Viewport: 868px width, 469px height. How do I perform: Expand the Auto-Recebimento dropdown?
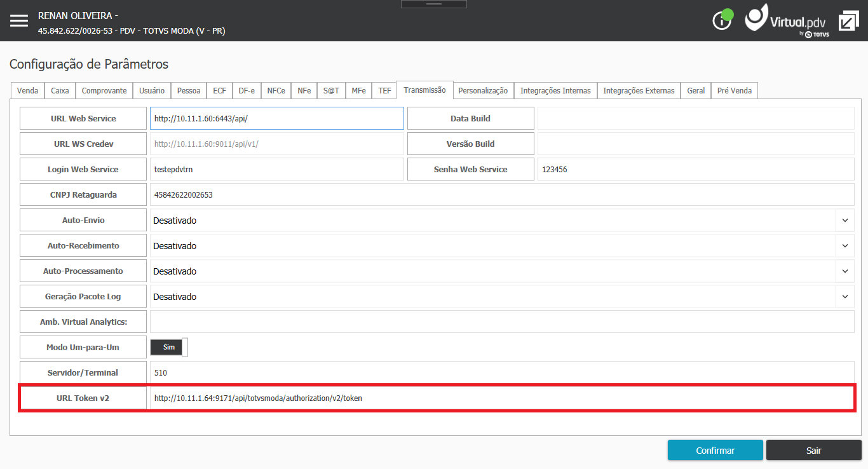845,246
